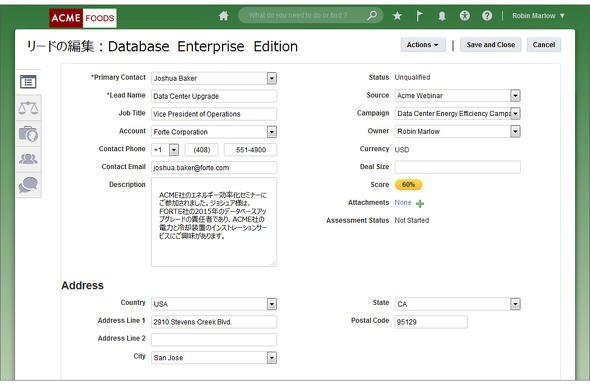
Task: Expand the Country dropdown arrow
Action: [x=272, y=304]
